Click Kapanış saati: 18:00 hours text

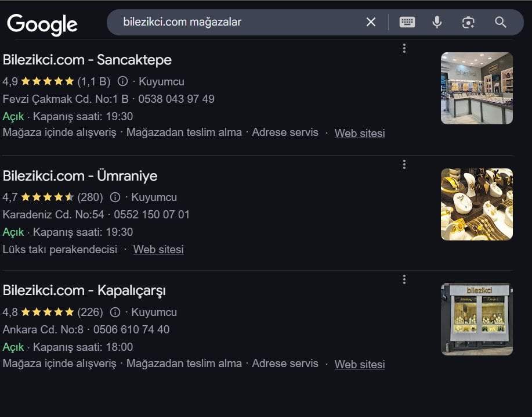[83, 347]
